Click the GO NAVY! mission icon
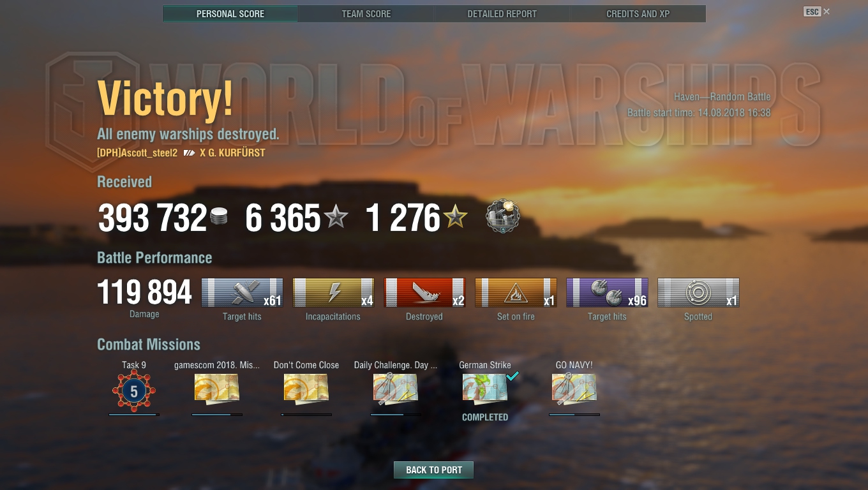868x490 pixels. 574,389
